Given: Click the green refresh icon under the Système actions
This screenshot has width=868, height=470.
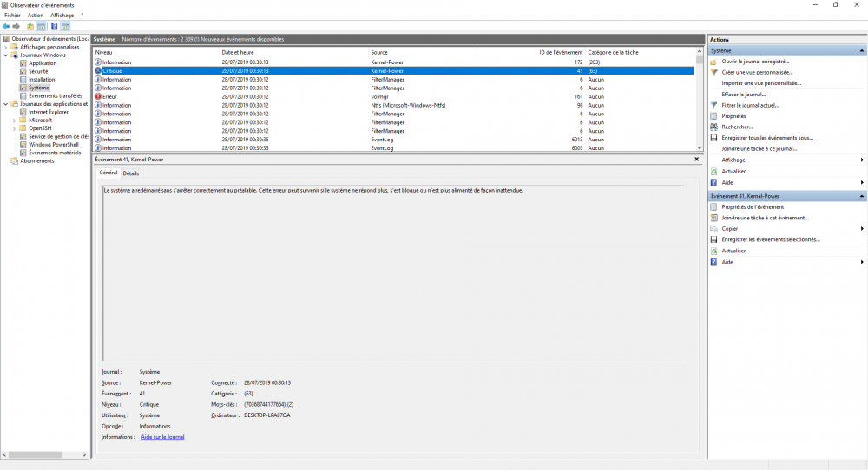Looking at the screenshot, I should tap(713, 171).
